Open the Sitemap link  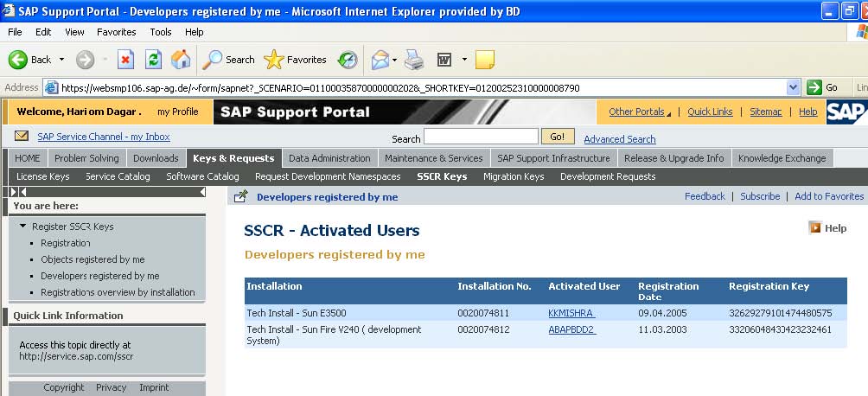pyautogui.click(x=766, y=112)
